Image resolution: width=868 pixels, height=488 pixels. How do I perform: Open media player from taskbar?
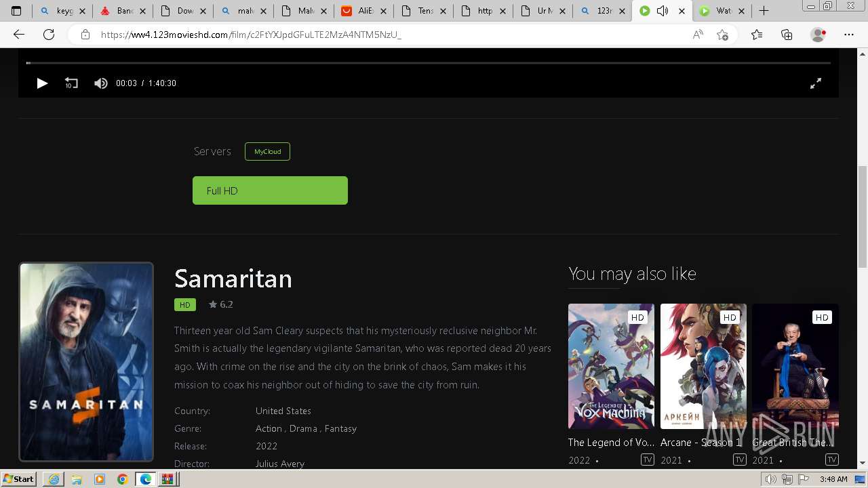point(99,479)
